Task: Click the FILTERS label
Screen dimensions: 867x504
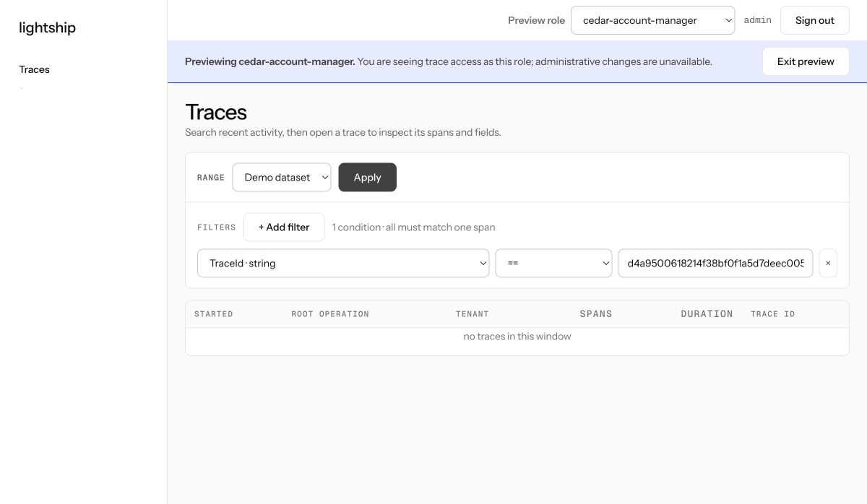Action: pos(217,227)
